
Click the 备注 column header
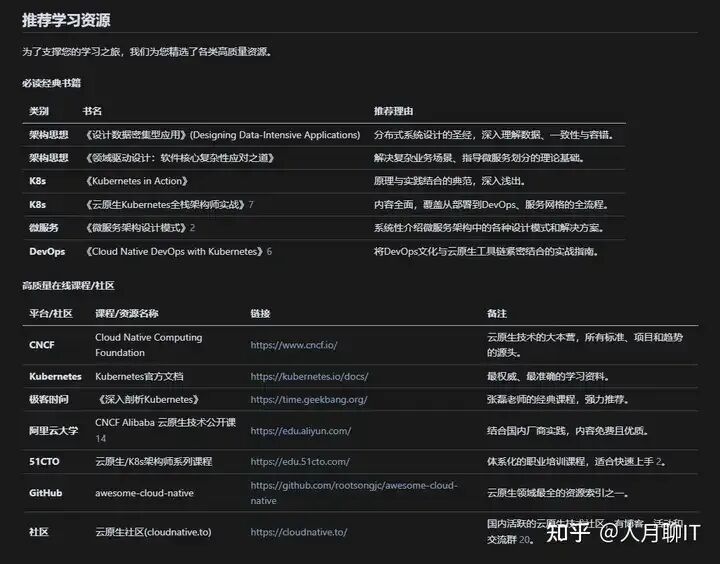click(x=497, y=314)
